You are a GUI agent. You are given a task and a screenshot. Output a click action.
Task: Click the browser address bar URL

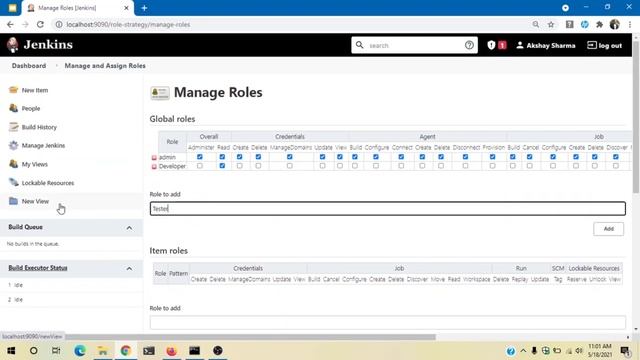click(128, 24)
